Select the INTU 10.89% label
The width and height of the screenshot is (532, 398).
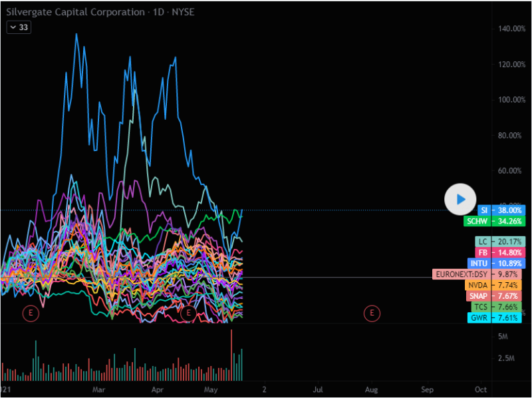tap(497, 264)
